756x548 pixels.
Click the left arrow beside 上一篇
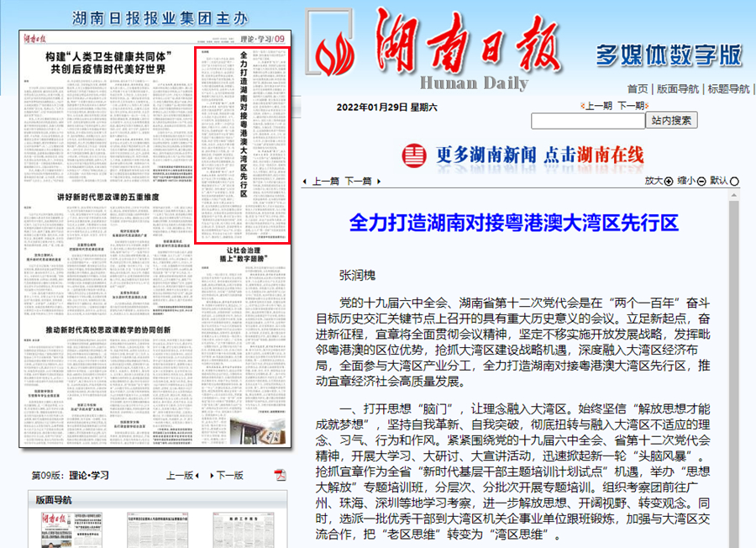pyautogui.click(x=305, y=182)
